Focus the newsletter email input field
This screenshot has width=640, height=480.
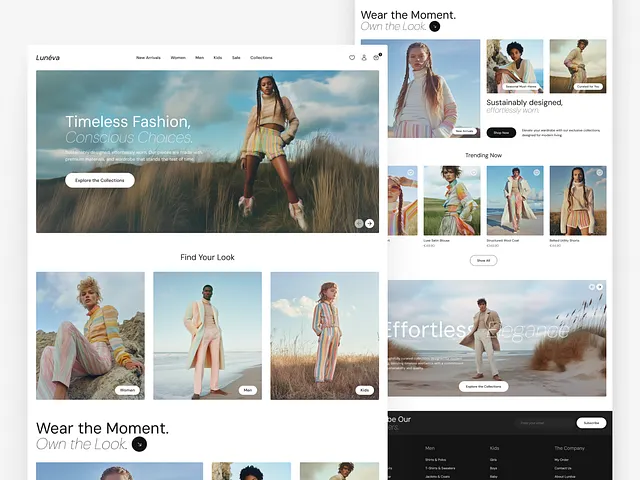click(x=545, y=423)
